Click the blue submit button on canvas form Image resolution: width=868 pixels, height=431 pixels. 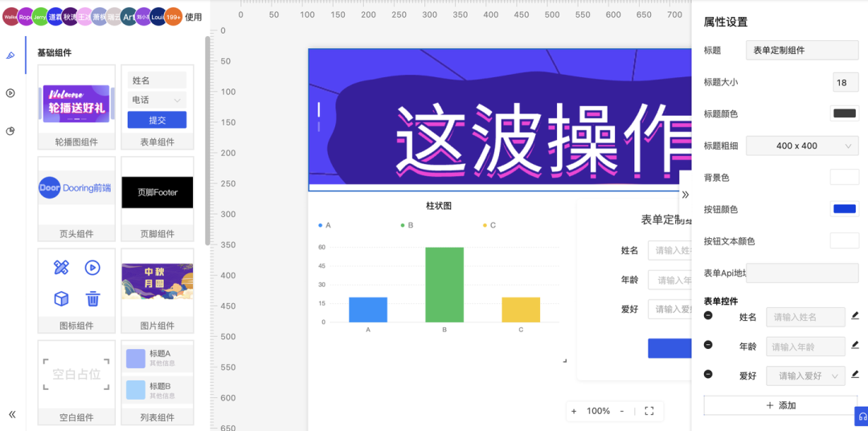(669, 348)
